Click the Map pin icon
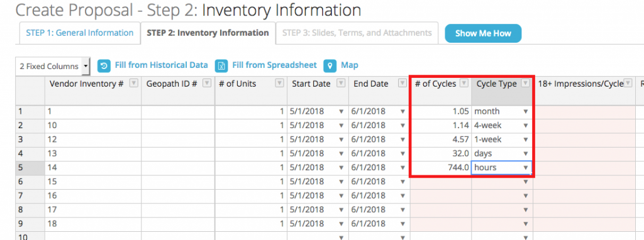Image resolution: width=644 pixels, height=240 pixels. click(x=330, y=65)
